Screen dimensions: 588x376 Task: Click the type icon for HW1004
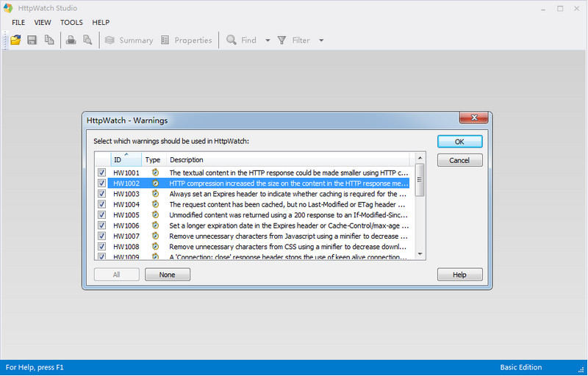click(x=155, y=204)
